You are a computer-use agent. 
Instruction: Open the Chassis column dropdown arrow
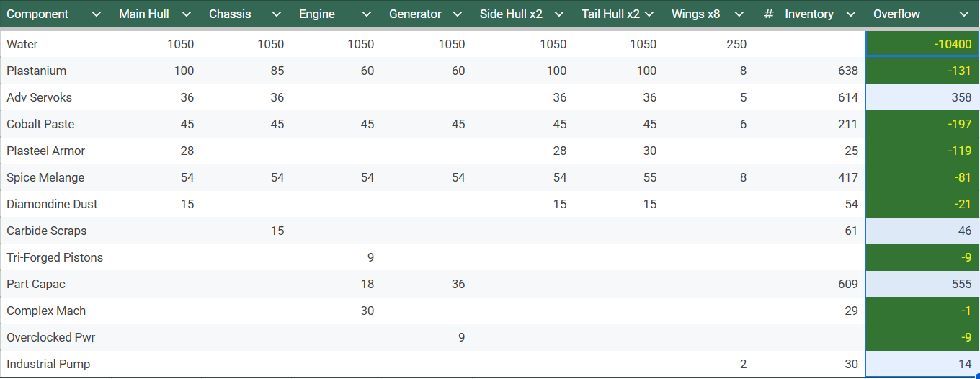277,14
